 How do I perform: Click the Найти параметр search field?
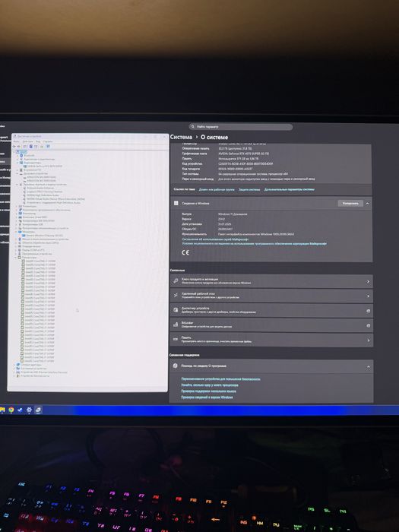point(241,127)
